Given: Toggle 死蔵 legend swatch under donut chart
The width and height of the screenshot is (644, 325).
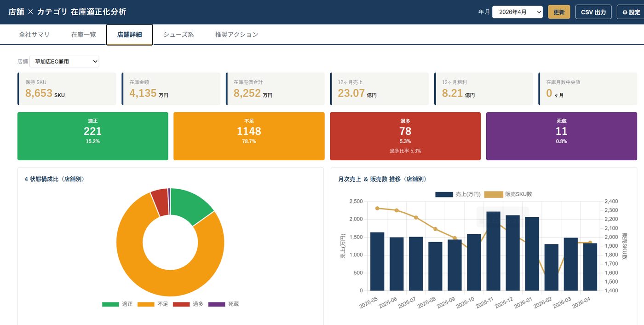Looking at the screenshot, I should 217,304.
